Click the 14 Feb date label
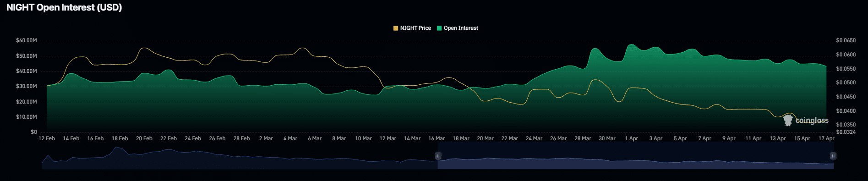Screen dimensions: 868x181 tap(71, 138)
